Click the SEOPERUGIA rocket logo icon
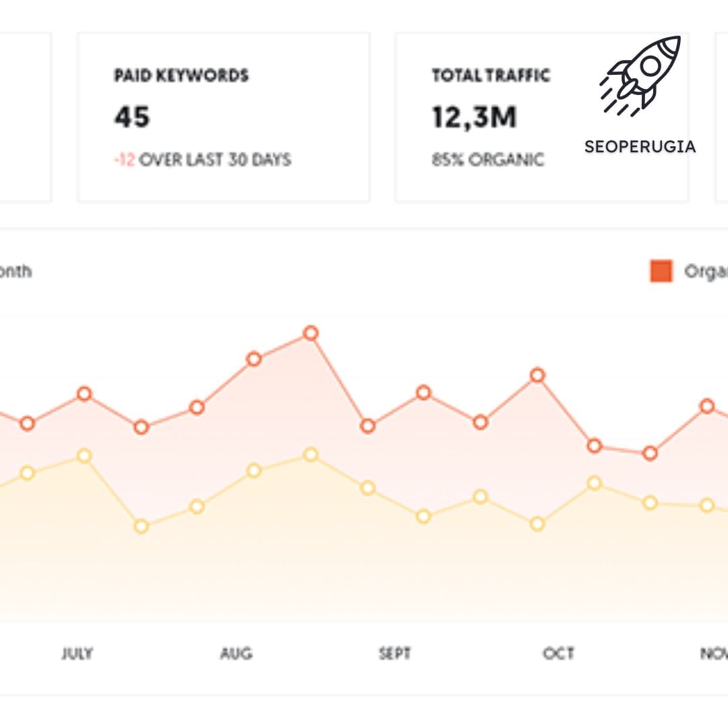 click(x=640, y=76)
